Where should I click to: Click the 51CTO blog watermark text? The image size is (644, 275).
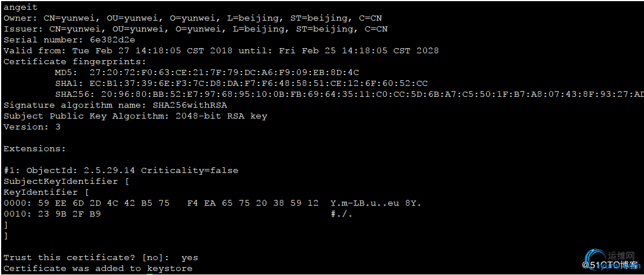610,265
